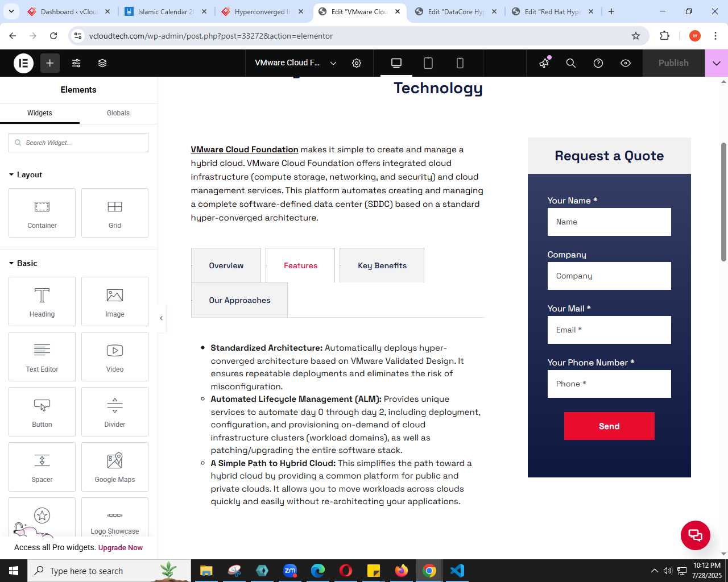Open the Finder search icon
The width and height of the screenshot is (728, 582).
[x=571, y=63]
